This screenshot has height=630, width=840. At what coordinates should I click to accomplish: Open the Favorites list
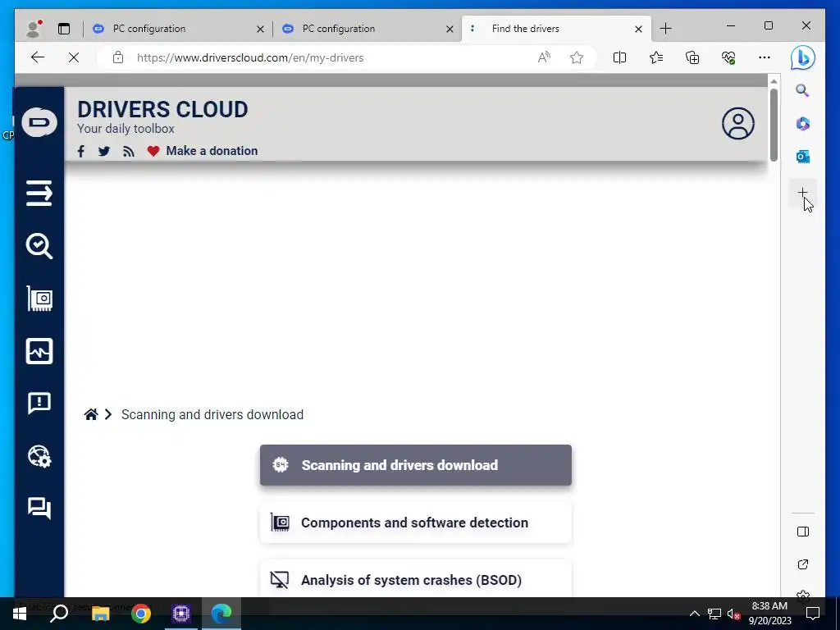655,57
